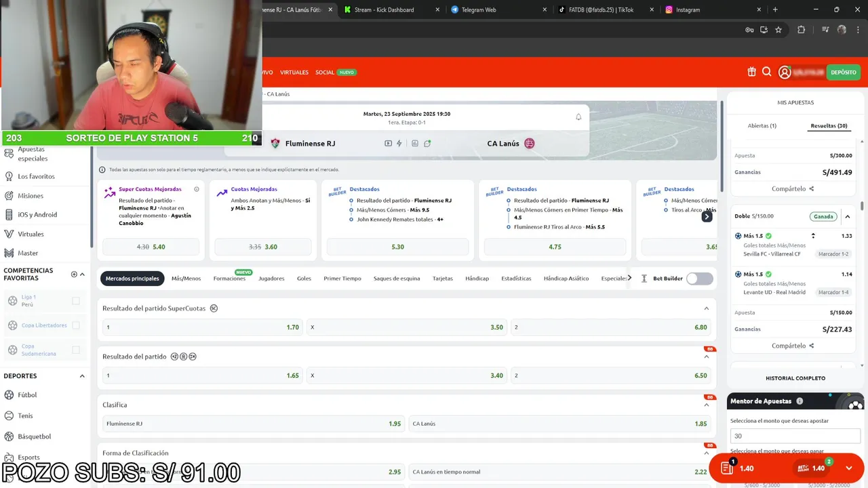The image size is (868, 488).
Task: Collapse the Forma de Clasificación market
Action: pos(706,453)
